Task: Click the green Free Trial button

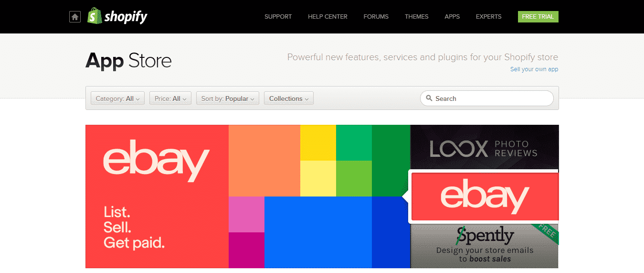Action: [x=538, y=17]
